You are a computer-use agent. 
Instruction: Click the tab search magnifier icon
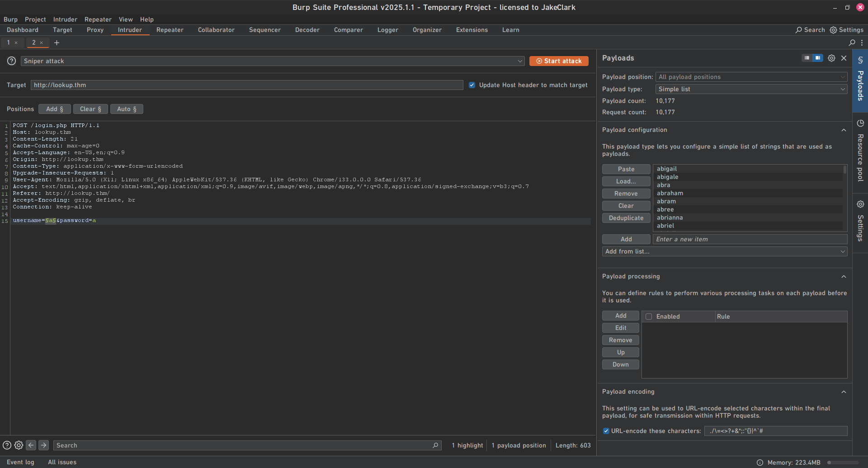pos(852,43)
